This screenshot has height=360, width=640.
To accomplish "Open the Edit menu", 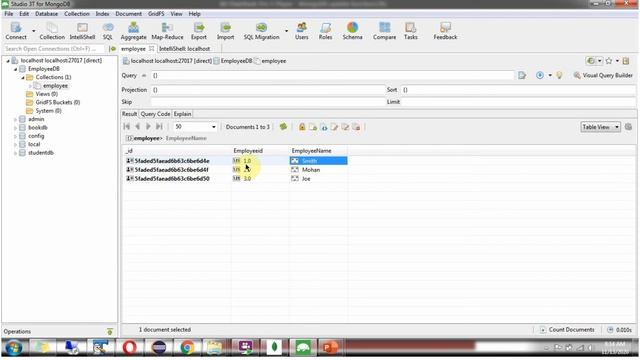I will click(x=24, y=14).
